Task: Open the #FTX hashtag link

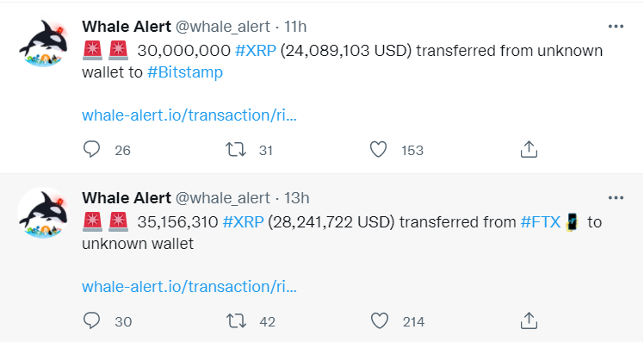Action: tap(541, 222)
